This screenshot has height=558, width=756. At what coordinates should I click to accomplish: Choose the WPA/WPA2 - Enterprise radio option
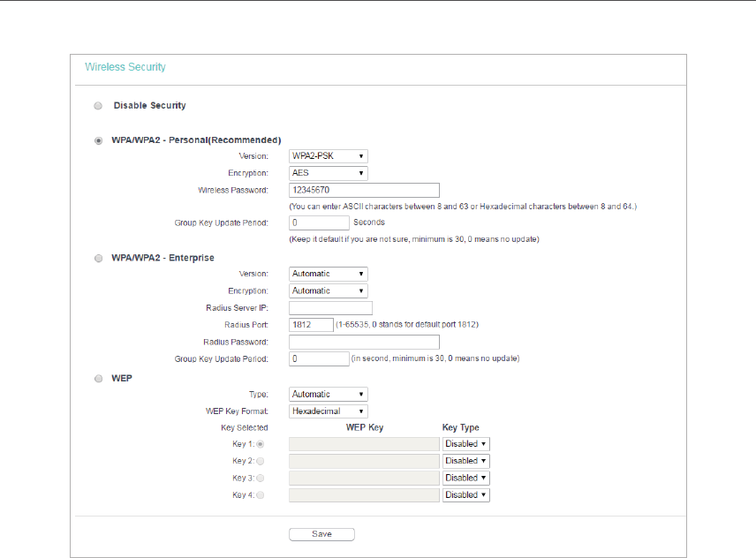click(98, 259)
